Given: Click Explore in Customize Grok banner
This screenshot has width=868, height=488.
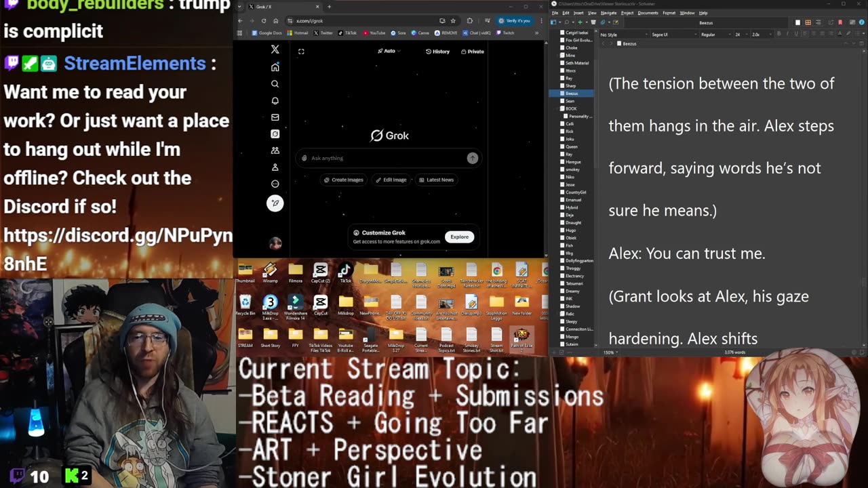Looking at the screenshot, I should pyautogui.click(x=459, y=237).
